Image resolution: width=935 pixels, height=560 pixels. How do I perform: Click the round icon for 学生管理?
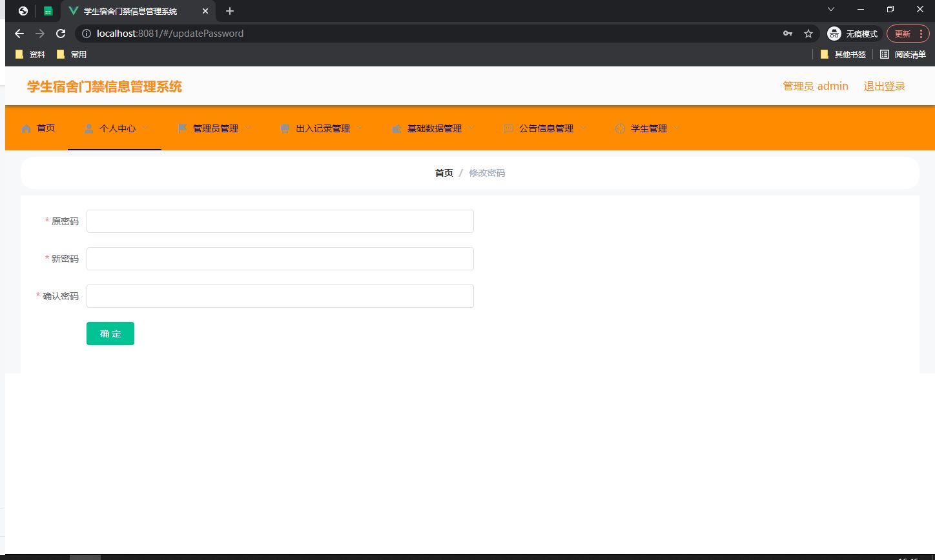click(620, 128)
